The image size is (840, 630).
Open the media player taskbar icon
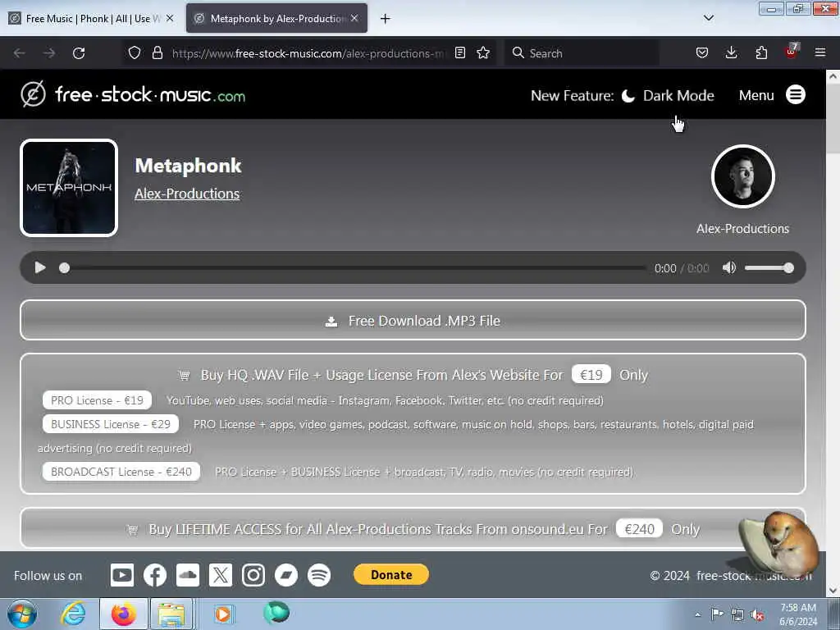(x=222, y=614)
